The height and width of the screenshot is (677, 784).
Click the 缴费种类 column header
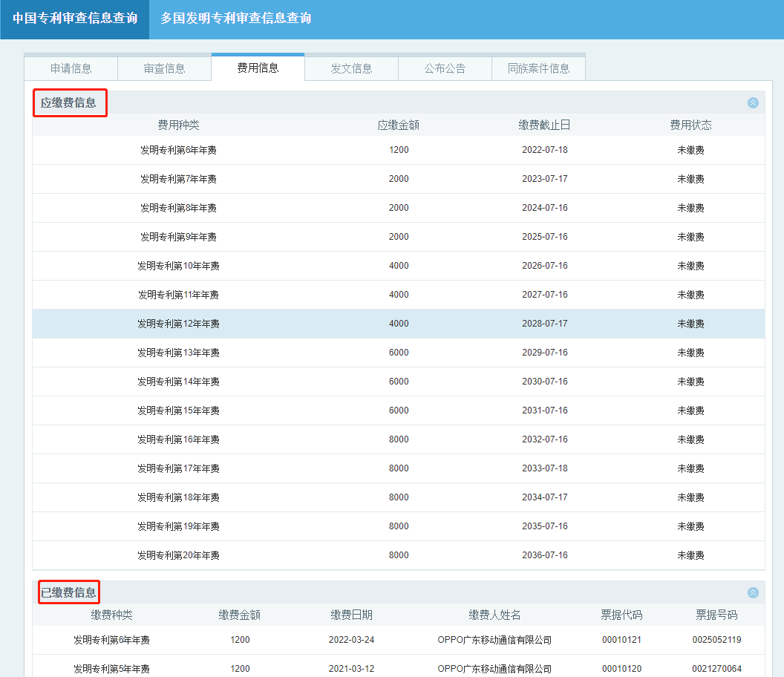[111, 615]
